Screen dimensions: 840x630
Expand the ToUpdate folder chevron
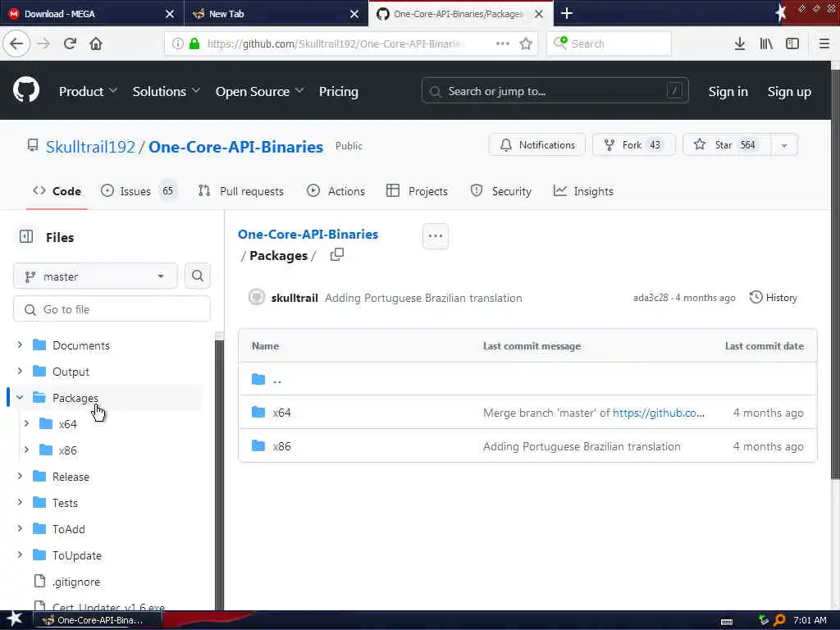click(x=20, y=555)
